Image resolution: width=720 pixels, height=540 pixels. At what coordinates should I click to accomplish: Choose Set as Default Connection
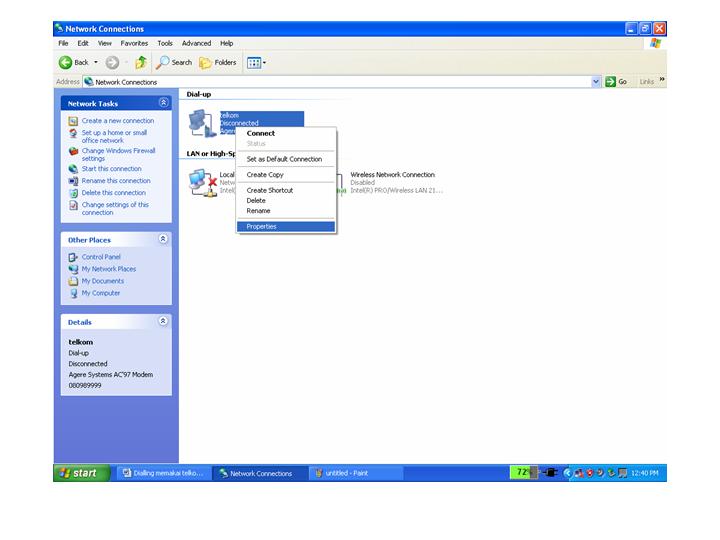tap(286, 159)
